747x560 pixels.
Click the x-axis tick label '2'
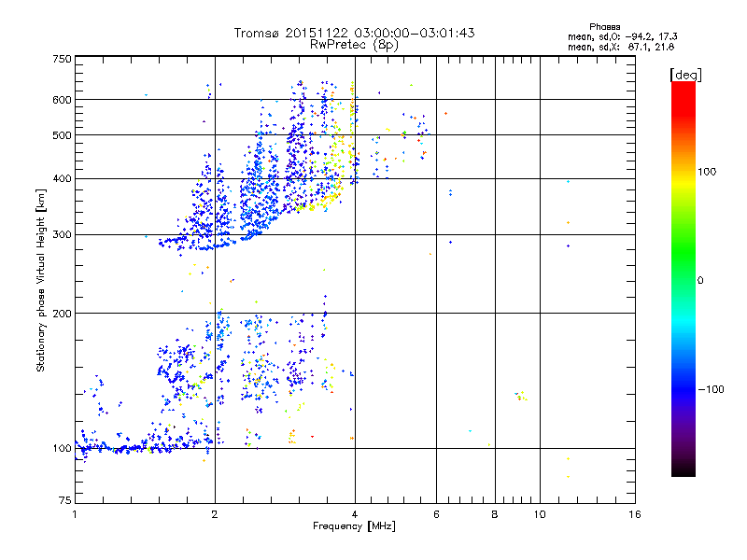(215, 514)
